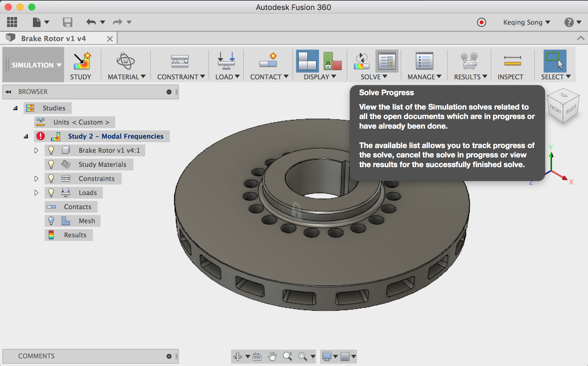Expand the Constraints tree item
The height and width of the screenshot is (366, 588).
coord(35,178)
